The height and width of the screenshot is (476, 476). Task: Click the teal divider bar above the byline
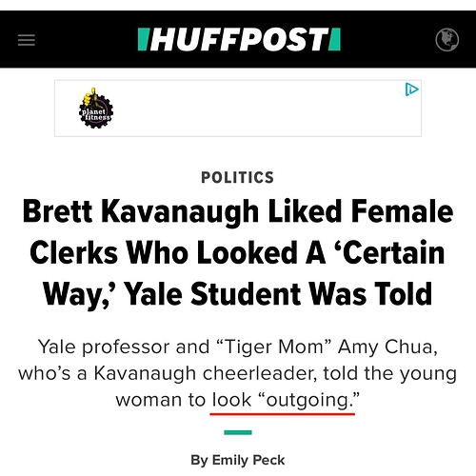point(238,432)
